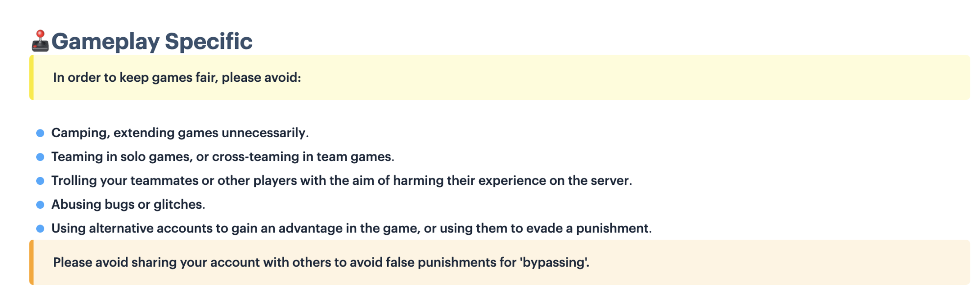
Task: Click the 'Please avoid sharing your account' notice
Action: tap(321, 262)
